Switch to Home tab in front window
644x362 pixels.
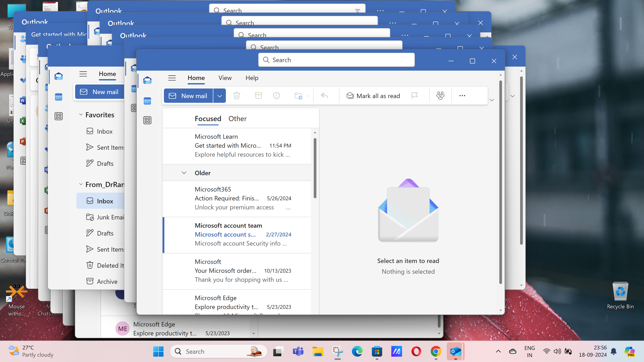click(x=196, y=78)
